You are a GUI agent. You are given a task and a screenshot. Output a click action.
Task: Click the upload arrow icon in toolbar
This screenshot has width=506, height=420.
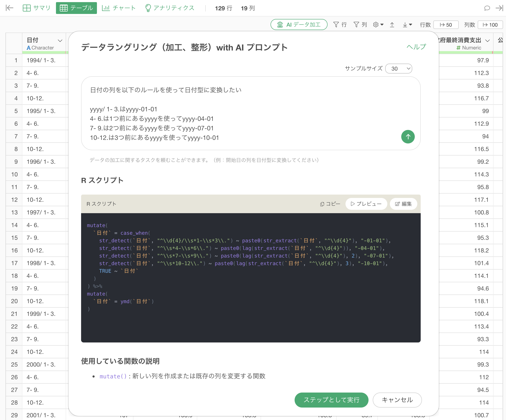click(392, 25)
